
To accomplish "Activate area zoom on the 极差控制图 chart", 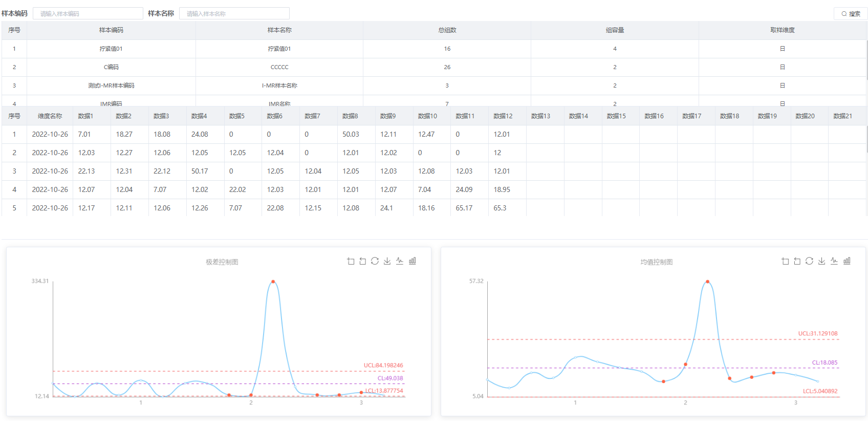I will 351,261.
